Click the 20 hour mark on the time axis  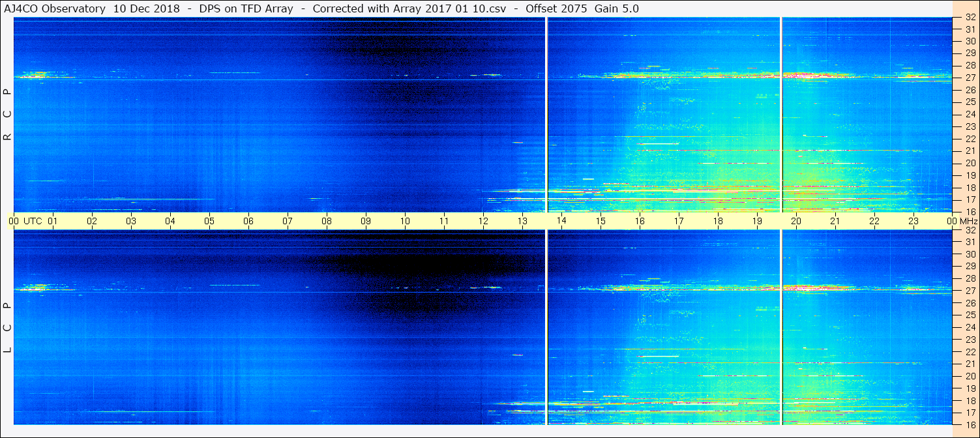(796, 221)
